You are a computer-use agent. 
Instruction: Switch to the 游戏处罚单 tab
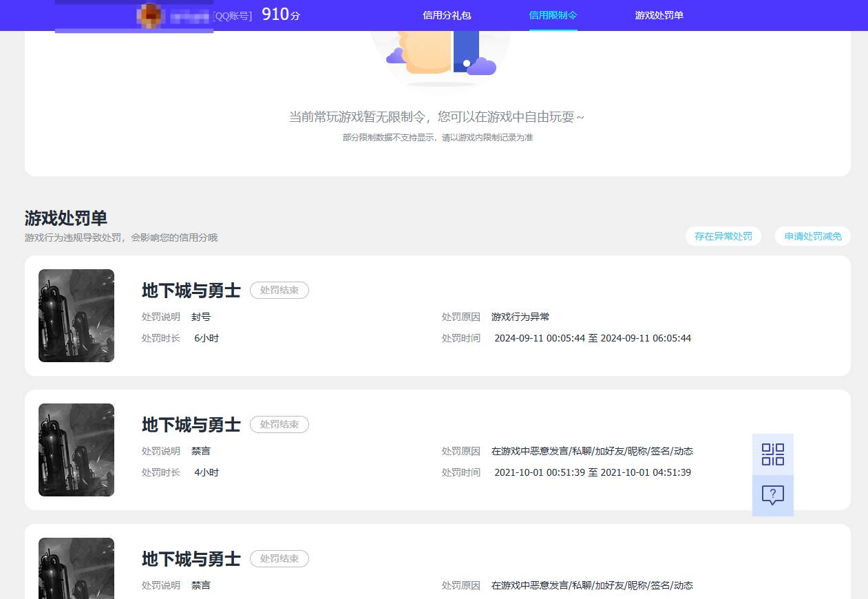(659, 15)
